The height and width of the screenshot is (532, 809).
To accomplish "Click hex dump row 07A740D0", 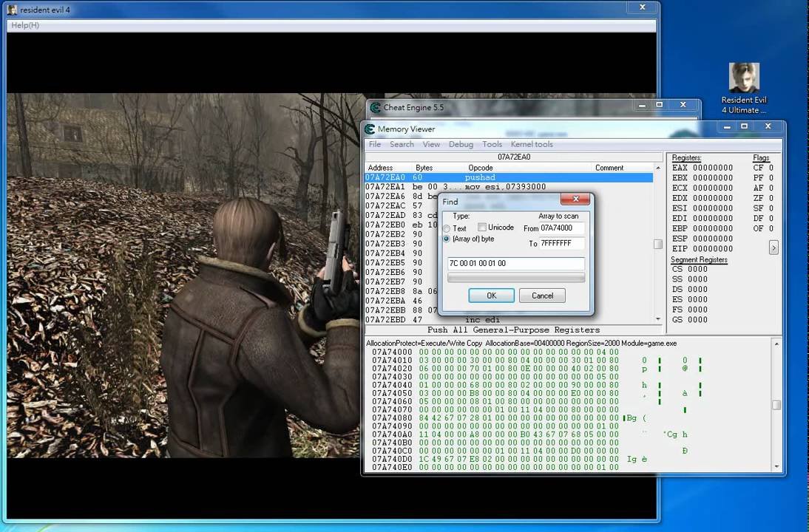I will coord(495,459).
